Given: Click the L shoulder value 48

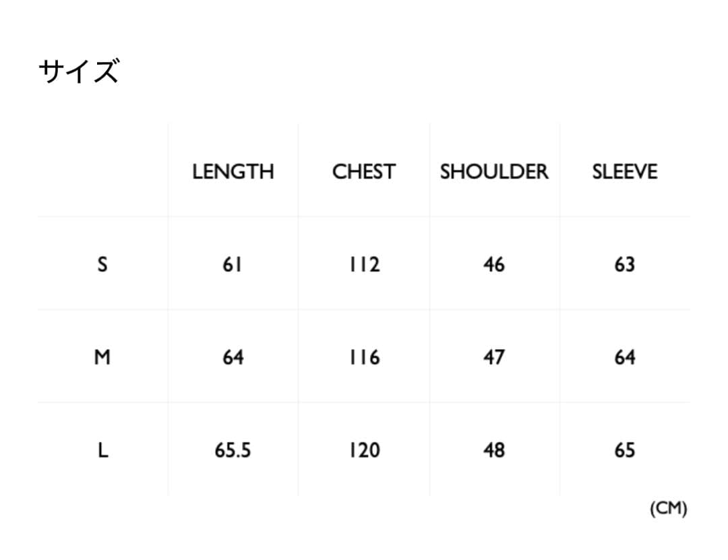Looking at the screenshot, I should [494, 450].
